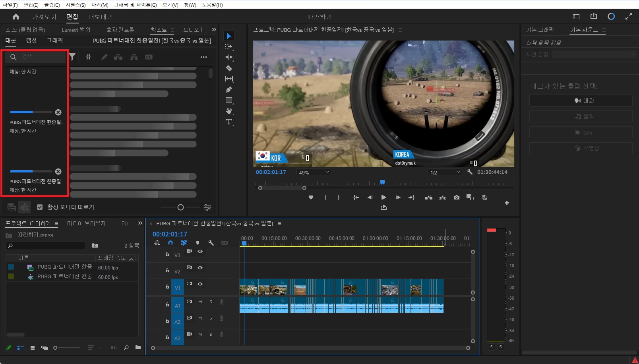The height and width of the screenshot is (364, 639).
Task: Mark Out point in Program monitor
Action: tap(339, 197)
